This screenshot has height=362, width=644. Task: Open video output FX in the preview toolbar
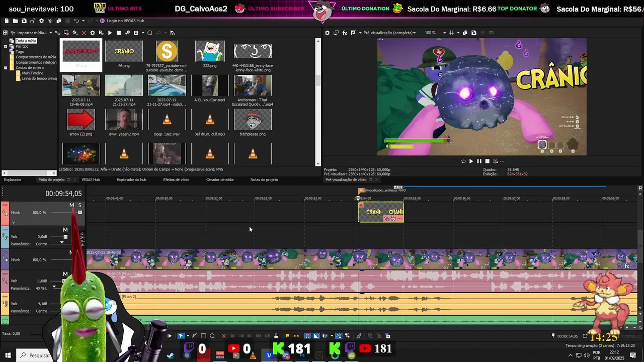click(345, 33)
